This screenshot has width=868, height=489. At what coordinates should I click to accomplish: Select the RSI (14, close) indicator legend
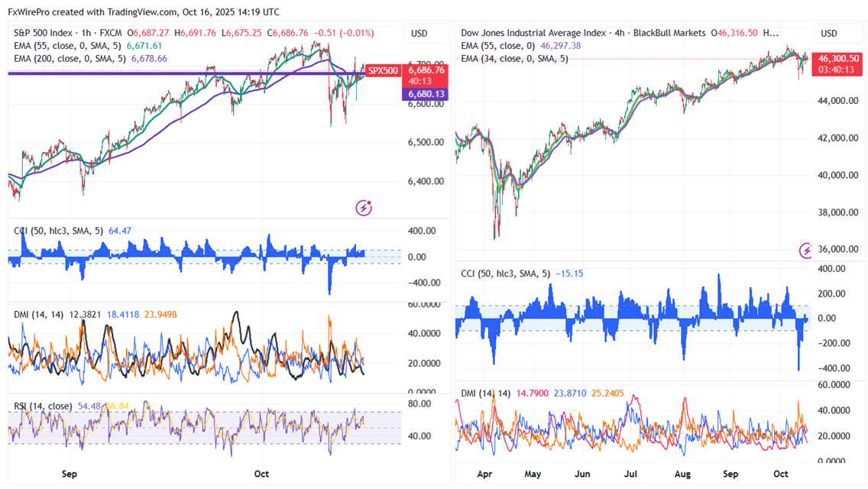click(44, 406)
